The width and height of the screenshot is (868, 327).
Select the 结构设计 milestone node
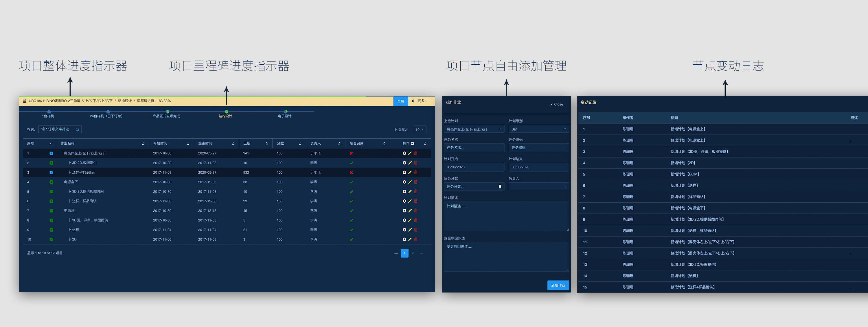click(226, 112)
